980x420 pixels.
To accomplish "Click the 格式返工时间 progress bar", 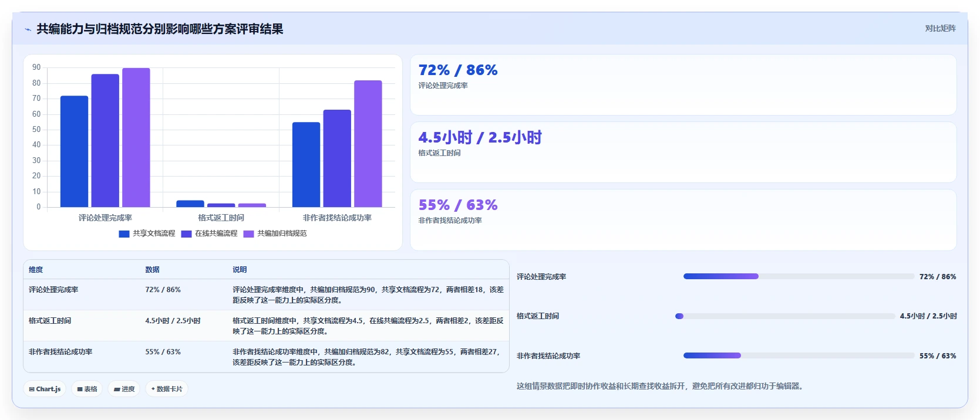I will (785, 316).
